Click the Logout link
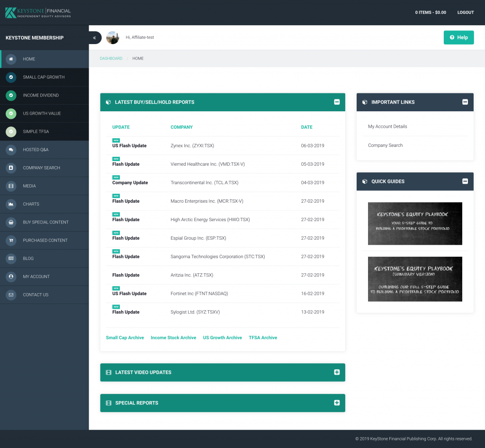This screenshot has width=485, height=448. [x=466, y=12]
